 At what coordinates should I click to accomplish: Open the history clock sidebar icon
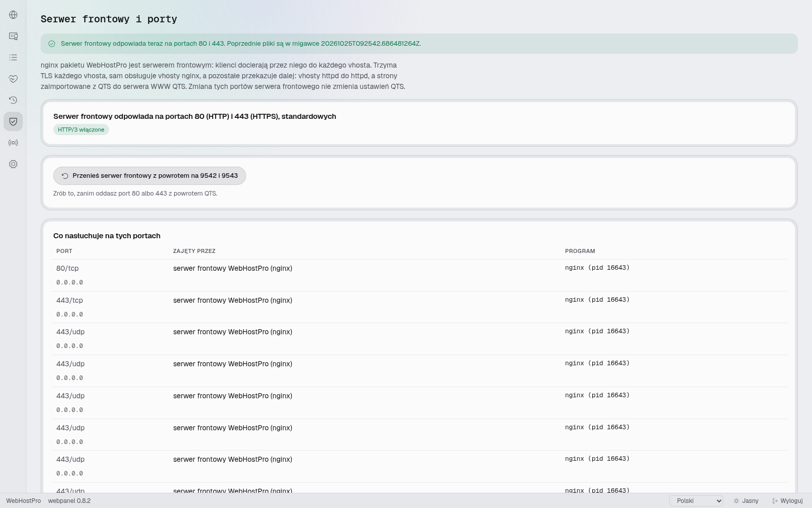13,100
